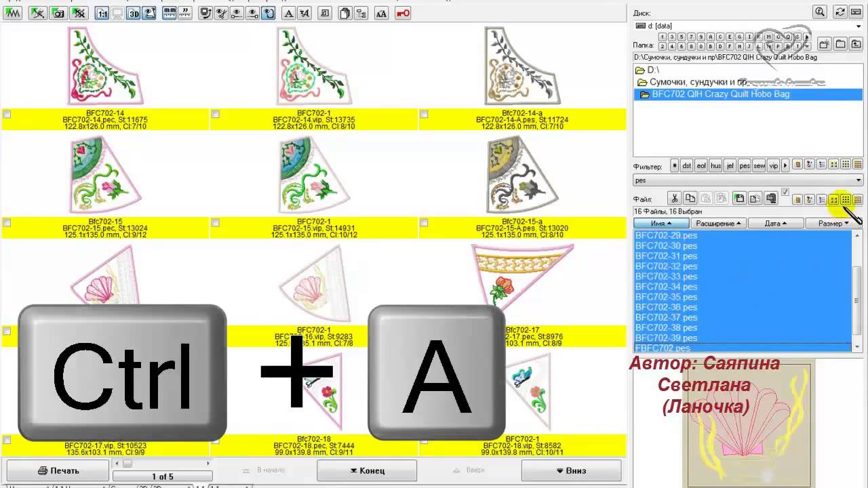The image size is (868, 488).
Task: Select the details list view icon in Файл row
Action: pos(821,200)
